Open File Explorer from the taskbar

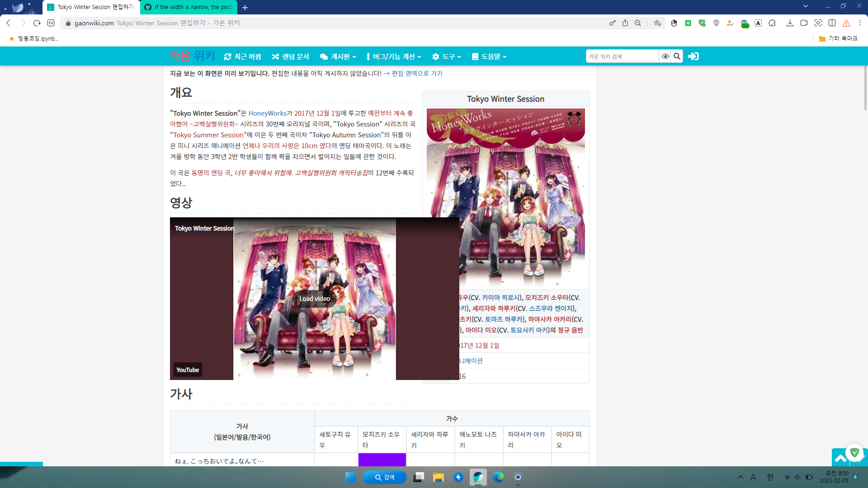coord(438,477)
